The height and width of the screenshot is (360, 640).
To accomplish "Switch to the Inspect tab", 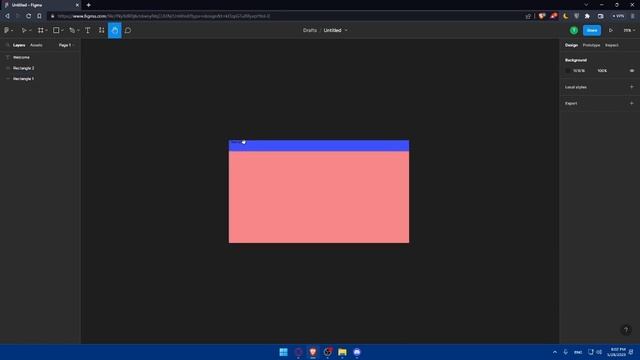I will 611,45.
